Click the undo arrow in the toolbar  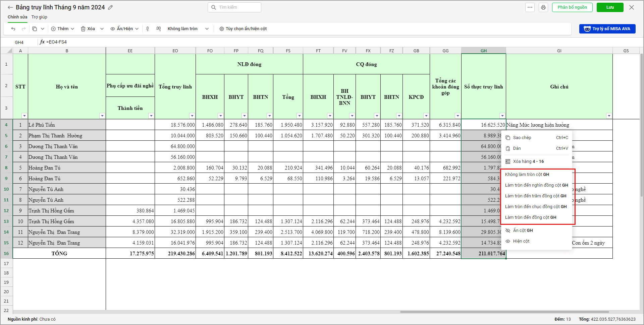pyautogui.click(x=13, y=29)
